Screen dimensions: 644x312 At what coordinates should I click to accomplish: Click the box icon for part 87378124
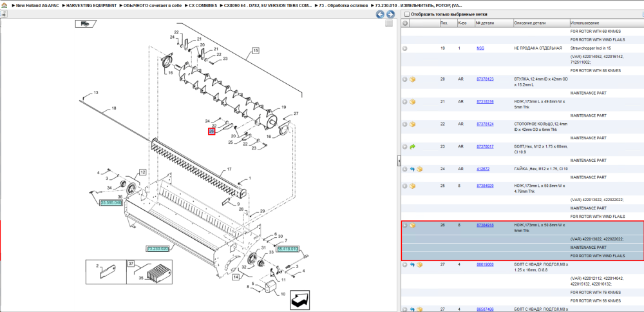(412, 124)
